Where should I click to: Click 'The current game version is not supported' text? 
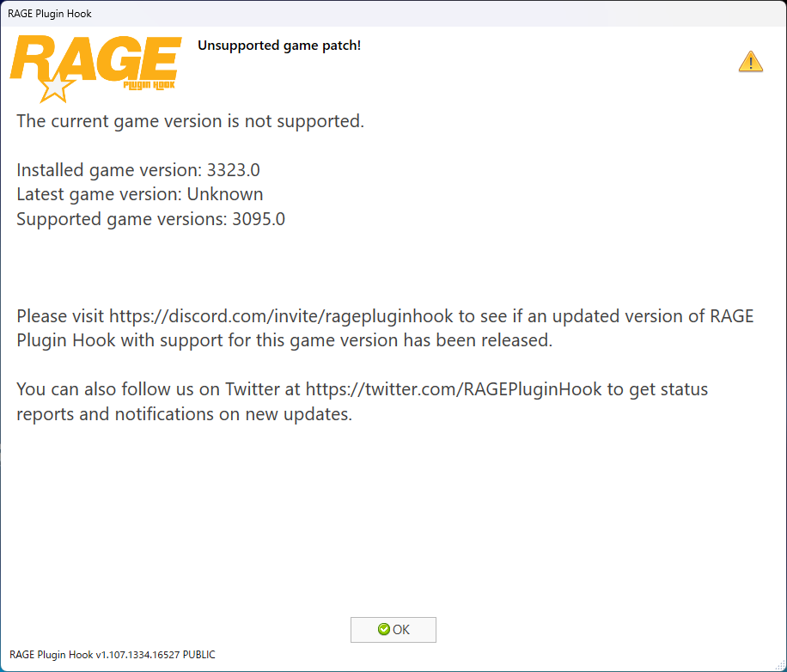tap(190, 121)
